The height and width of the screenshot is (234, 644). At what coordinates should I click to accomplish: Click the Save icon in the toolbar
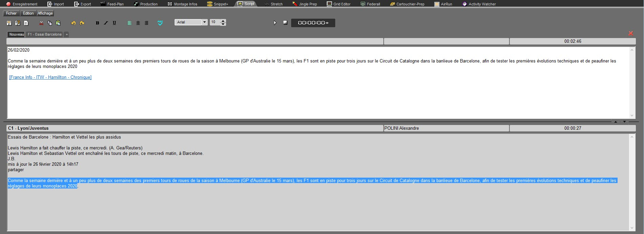coord(9,23)
